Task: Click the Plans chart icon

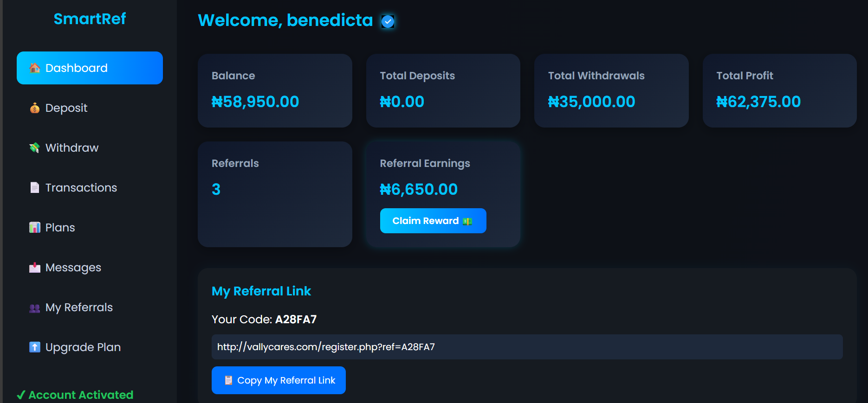Action: point(35,228)
